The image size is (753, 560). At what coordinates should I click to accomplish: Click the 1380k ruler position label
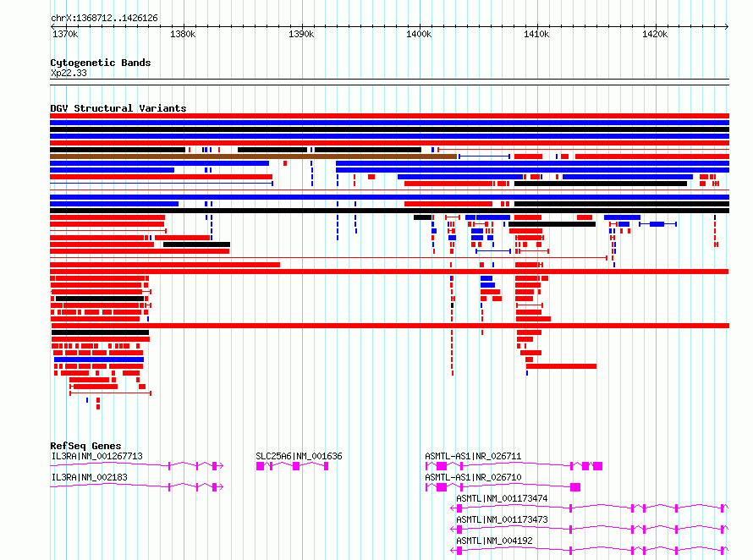tap(183, 34)
